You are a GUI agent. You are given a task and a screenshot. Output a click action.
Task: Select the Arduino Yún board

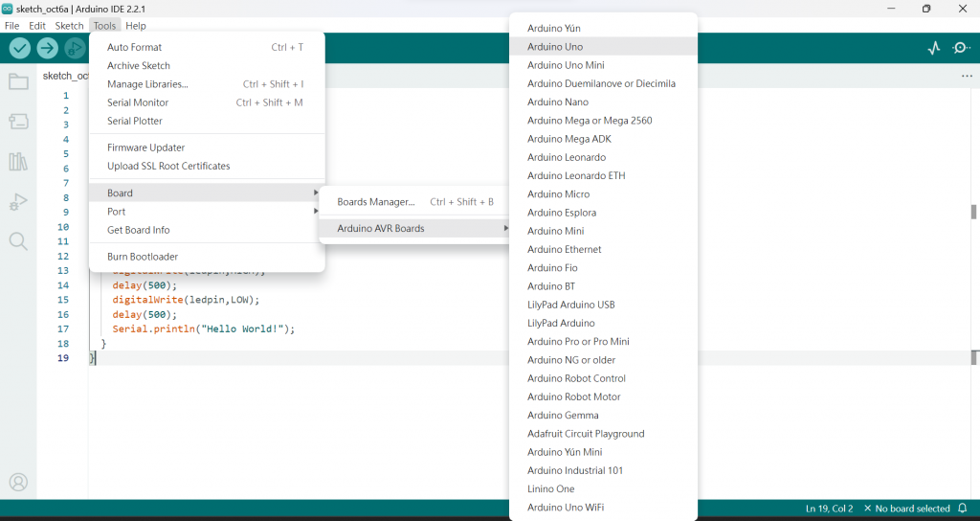[x=603, y=28]
